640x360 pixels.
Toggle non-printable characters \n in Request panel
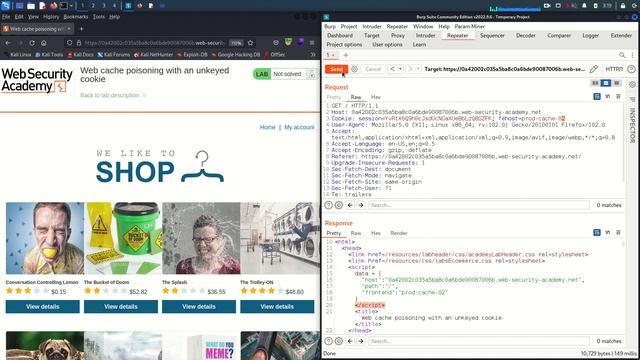(x=608, y=96)
